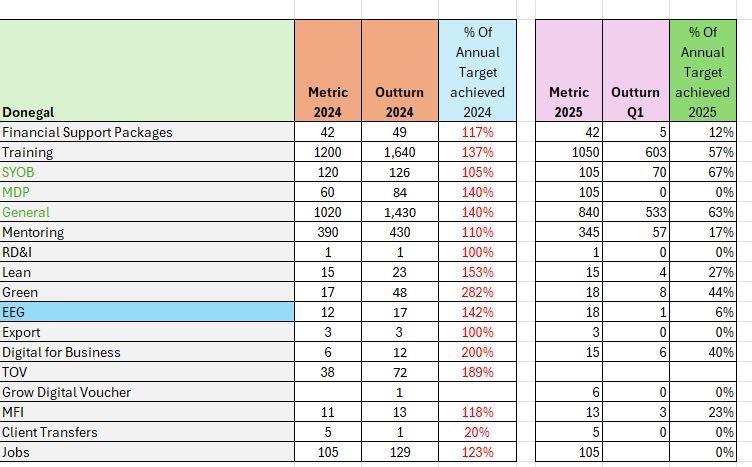Select the Financial Support Packages row label

(x=87, y=132)
